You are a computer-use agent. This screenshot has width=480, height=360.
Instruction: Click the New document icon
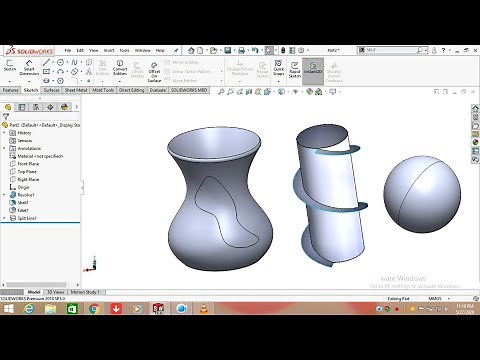tap(200, 50)
